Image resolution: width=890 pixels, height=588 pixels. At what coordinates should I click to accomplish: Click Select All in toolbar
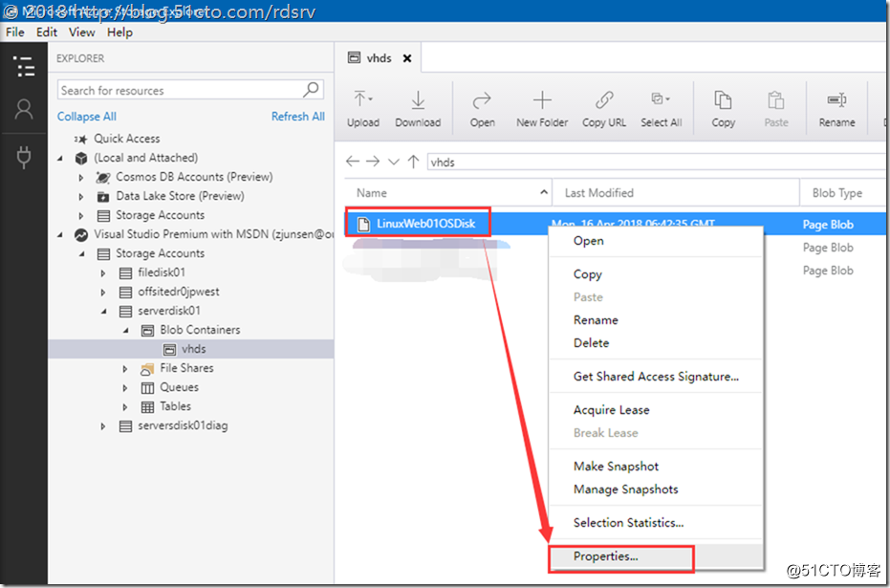click(662, 108)
